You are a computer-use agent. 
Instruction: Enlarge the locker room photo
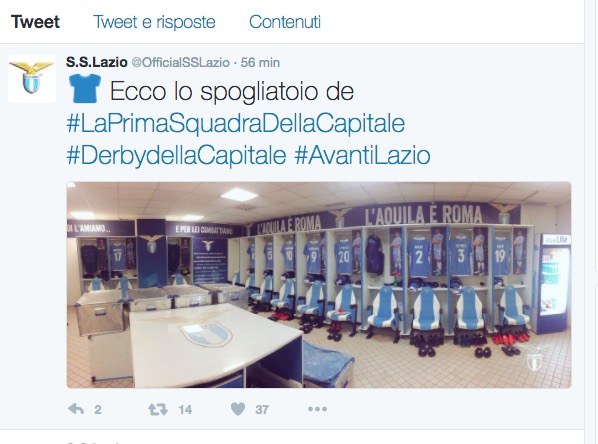click(319, 285)
